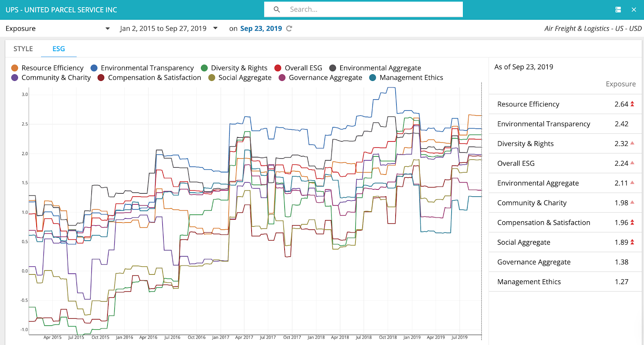Click the Management Ethics legend label
Screen dimensions: 644x345
click(x=411, y=77)
